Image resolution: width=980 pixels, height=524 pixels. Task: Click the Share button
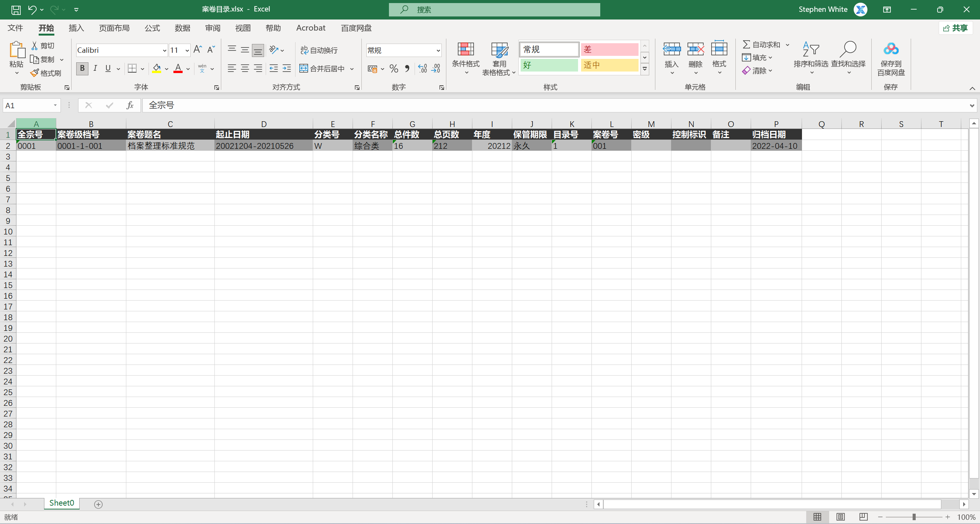(x=955, y=28)
